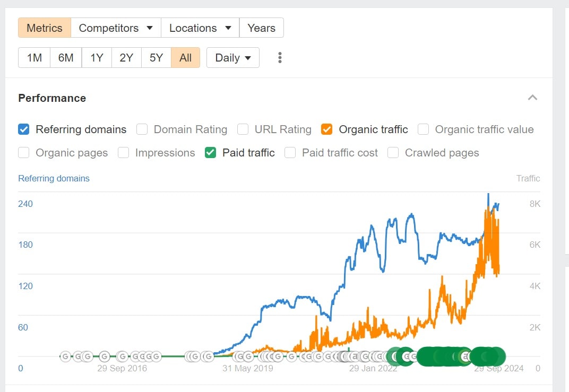This screenshot has width=569, height=392.
Task: Select the 1M time range button
Action: click(34, 58)
